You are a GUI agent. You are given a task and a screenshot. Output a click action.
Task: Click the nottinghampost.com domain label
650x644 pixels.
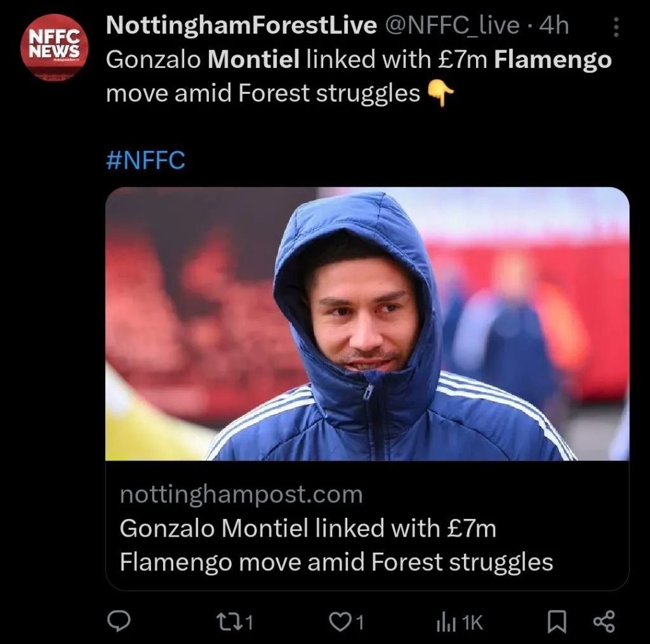[x=241, y=494]
